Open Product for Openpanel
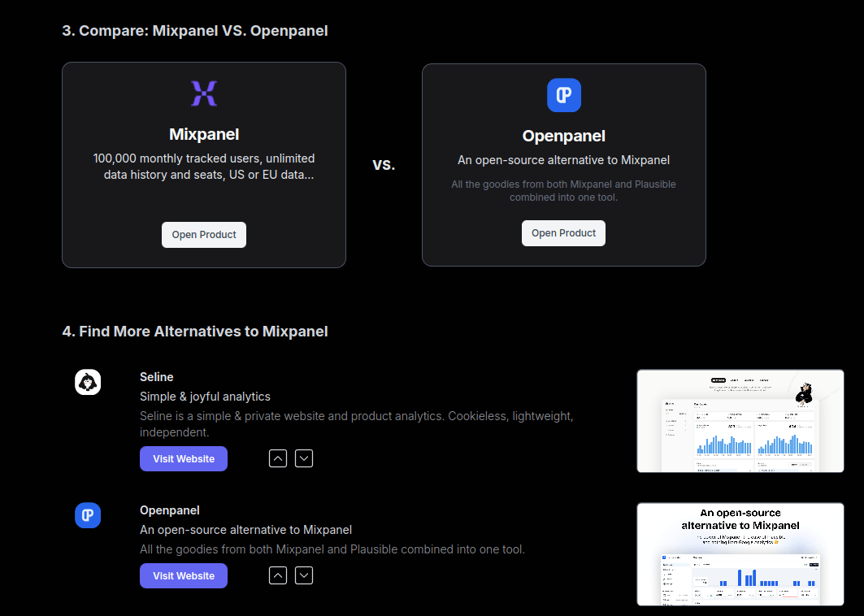864x616 pixels. (563, 233)
